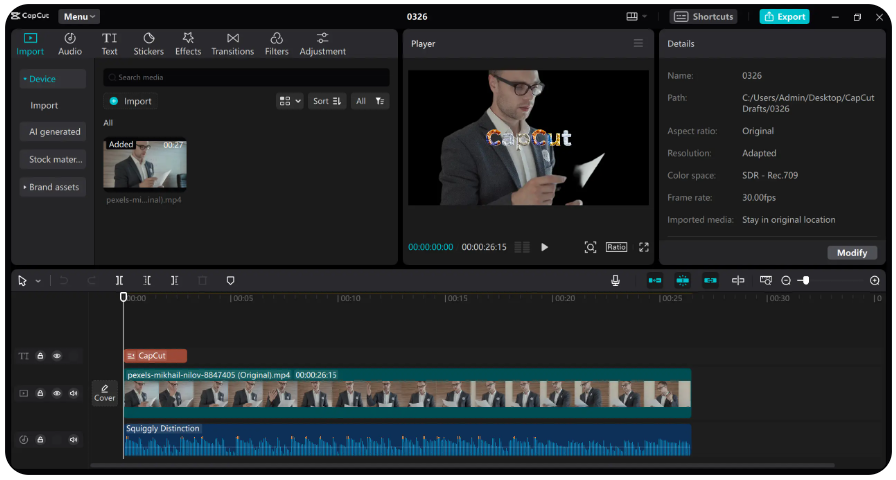Open the Audio panel
Image resolution: width=896 pixels, height=480 pixels.
(70, 44)
